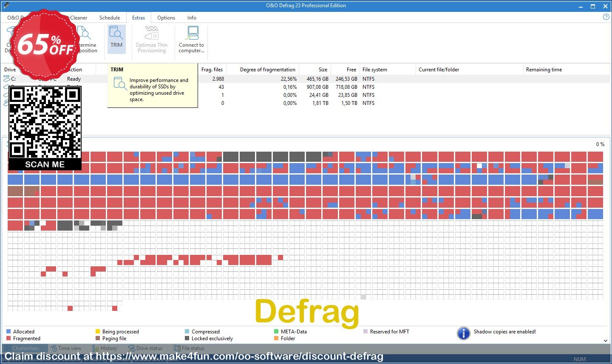This screenshot has height=364, width=612.
Task: Click the META-Data green swatch
Action: click(276, 332)
